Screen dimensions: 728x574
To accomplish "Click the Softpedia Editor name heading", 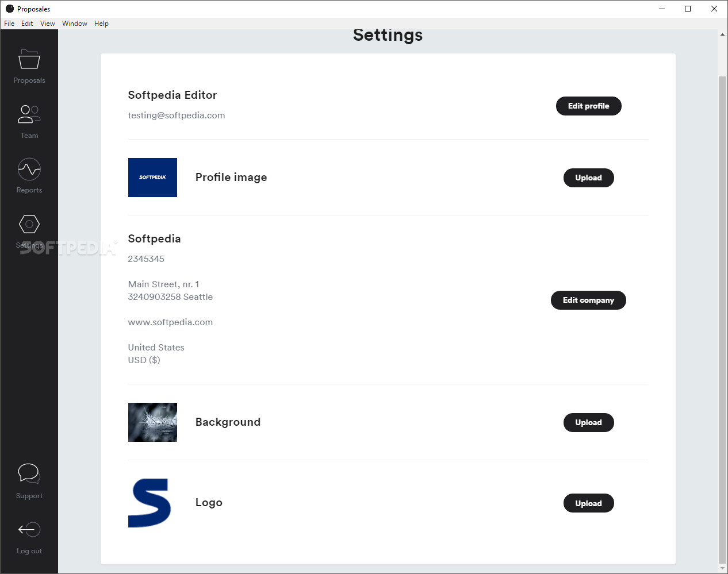I will tap(173, 95).
